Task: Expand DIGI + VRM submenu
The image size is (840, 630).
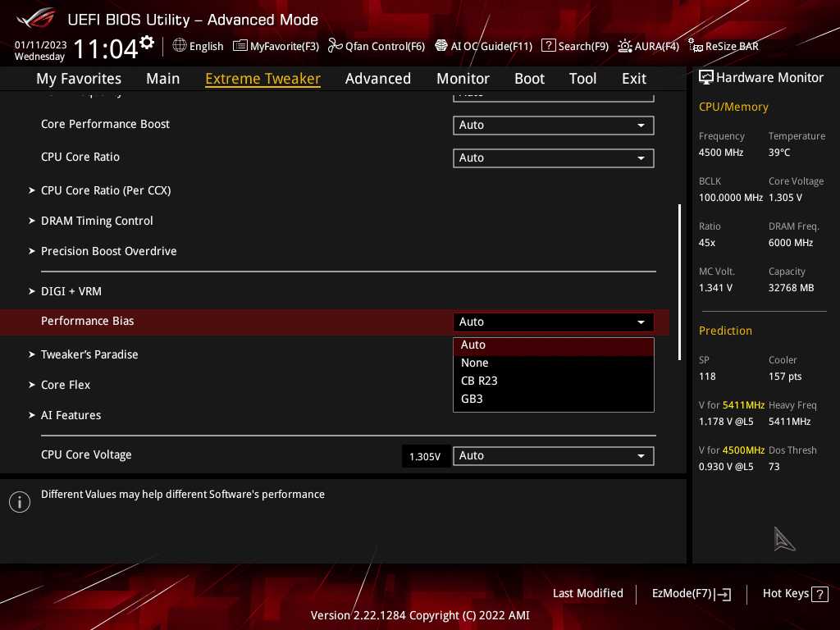Action: point(71,291)
